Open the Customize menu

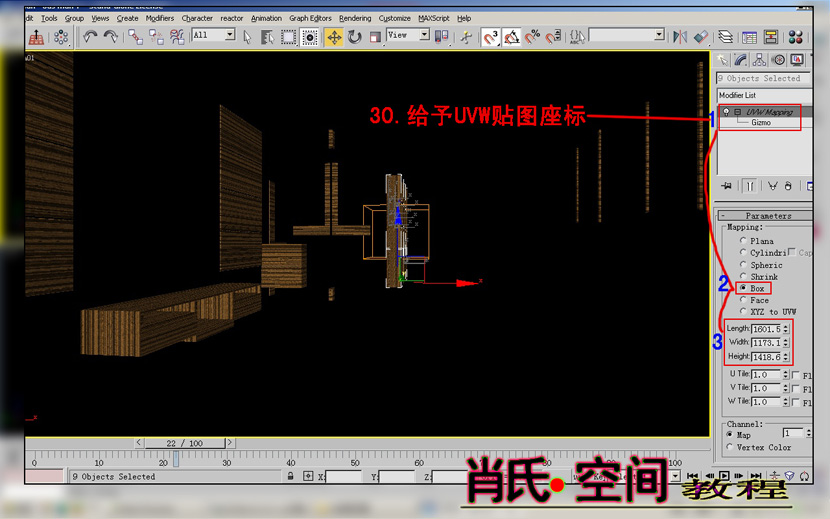point(394,18)
